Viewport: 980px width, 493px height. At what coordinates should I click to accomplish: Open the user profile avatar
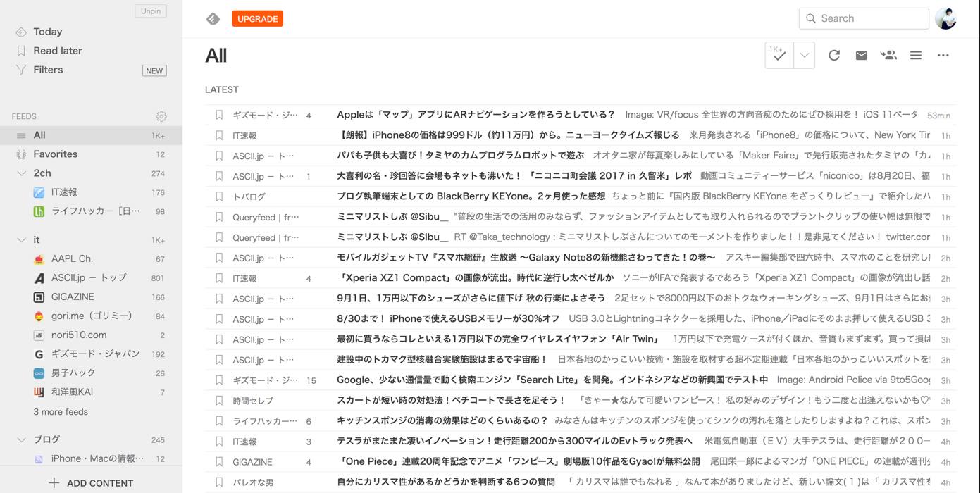945,19
